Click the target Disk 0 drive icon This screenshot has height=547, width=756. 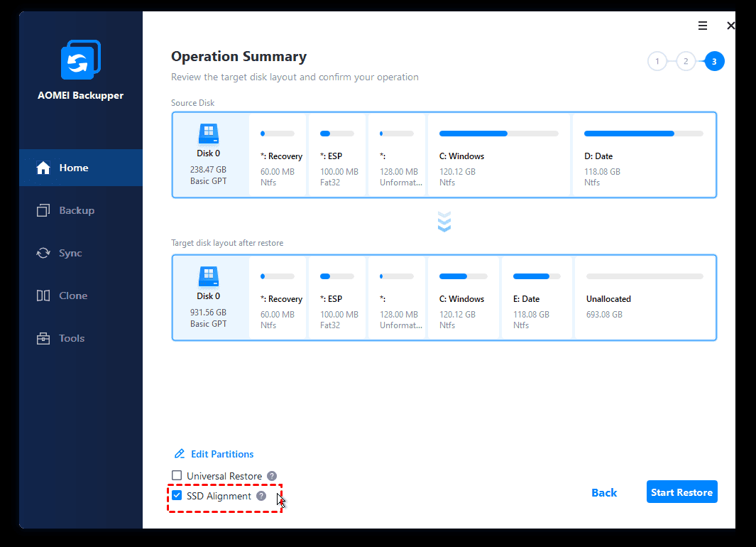(x=209, y=276)
